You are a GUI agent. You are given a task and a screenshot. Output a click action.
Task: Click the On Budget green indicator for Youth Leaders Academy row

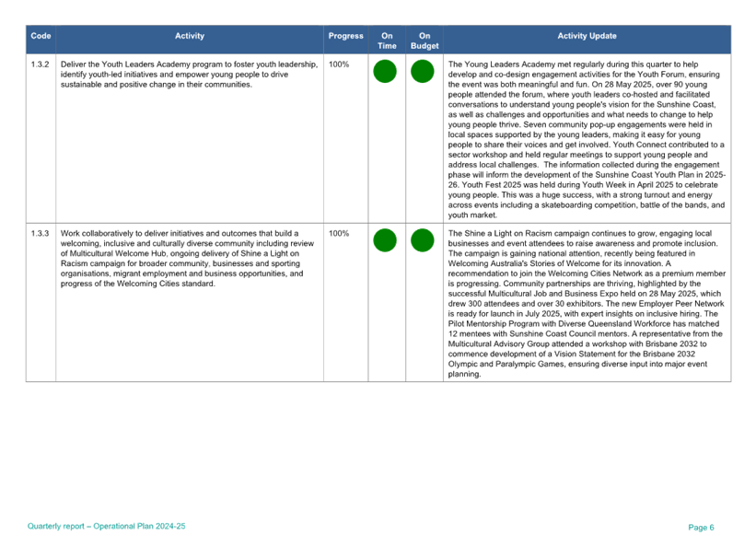[x=422, y=71]
